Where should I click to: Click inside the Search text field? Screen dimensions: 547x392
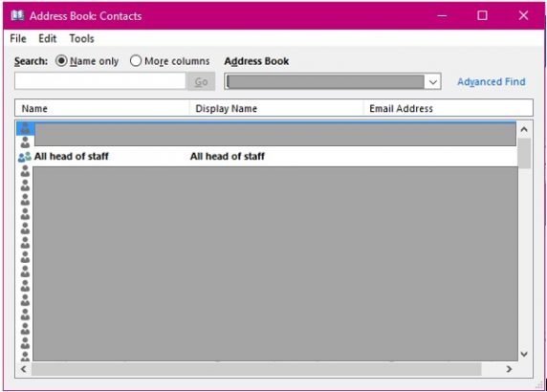click(100, 81)
